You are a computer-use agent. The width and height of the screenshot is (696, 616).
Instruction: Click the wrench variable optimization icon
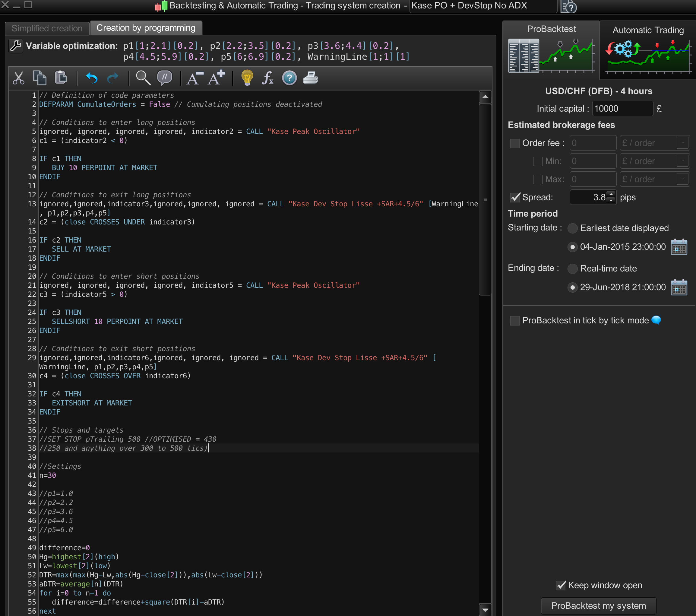tap(16, 46)
